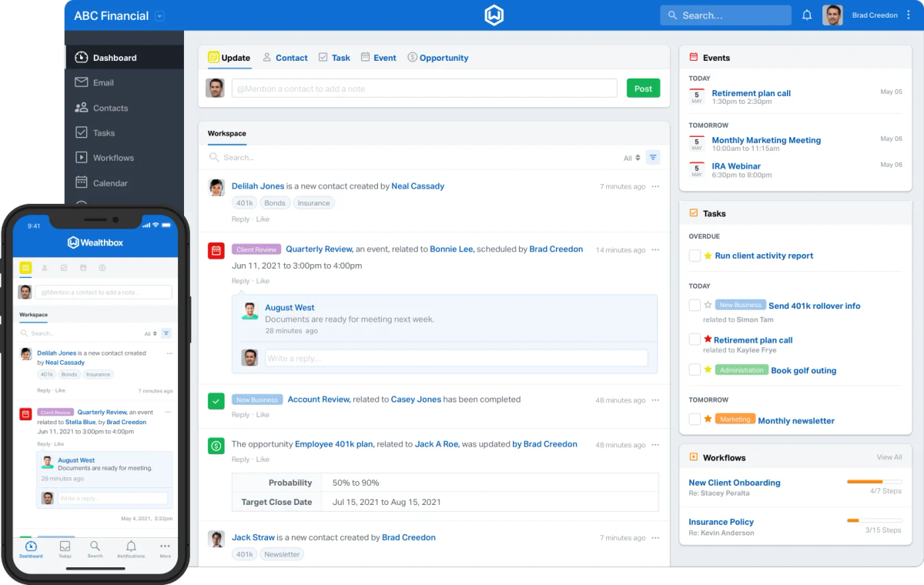Open the IRA Webinar event
This screenshot has height=585, width=924.
pos(736,165)
